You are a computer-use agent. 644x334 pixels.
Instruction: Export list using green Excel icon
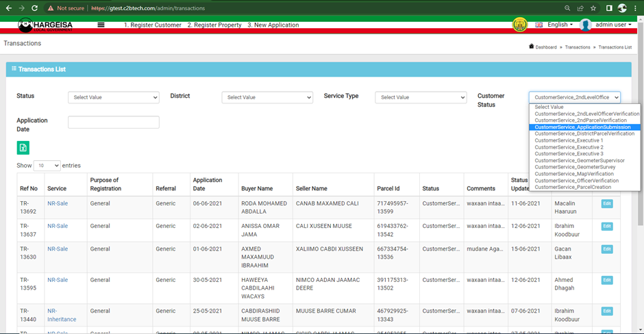click(23, 148)
